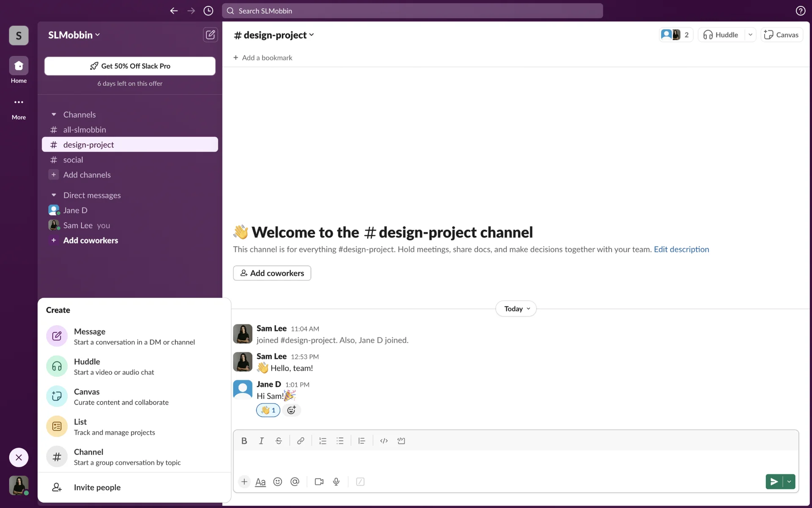Click the code block icon

click(401, 441)
